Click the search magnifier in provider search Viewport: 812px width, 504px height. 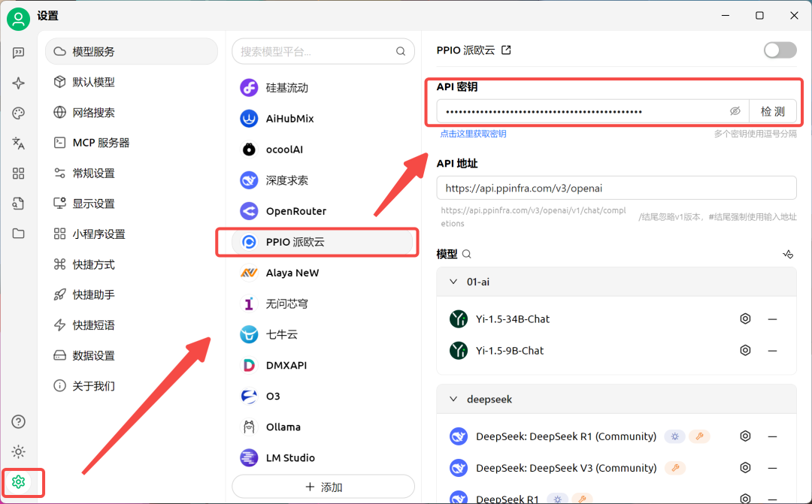[x=400, y=51]
